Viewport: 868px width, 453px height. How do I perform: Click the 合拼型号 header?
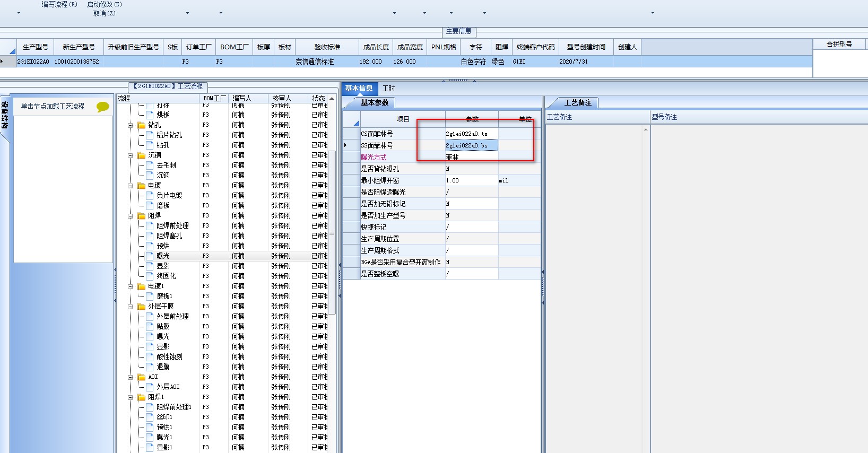click(x=839, y=45)
